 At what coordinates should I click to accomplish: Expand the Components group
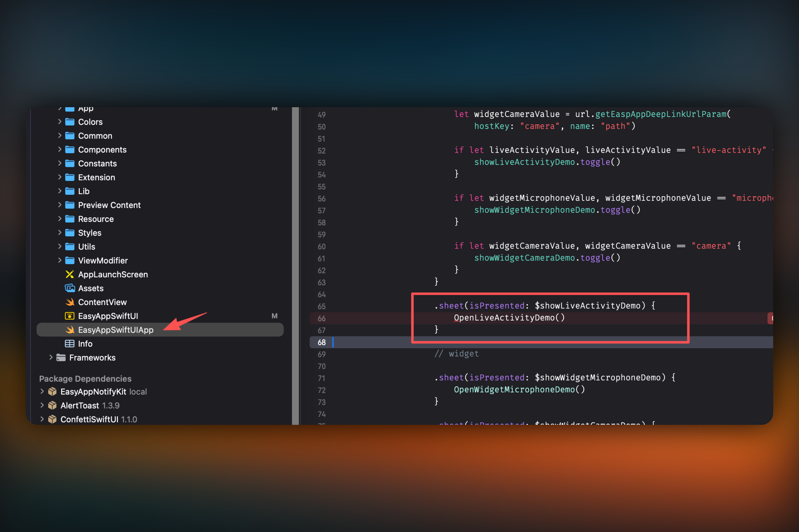[x=60, y=149]
